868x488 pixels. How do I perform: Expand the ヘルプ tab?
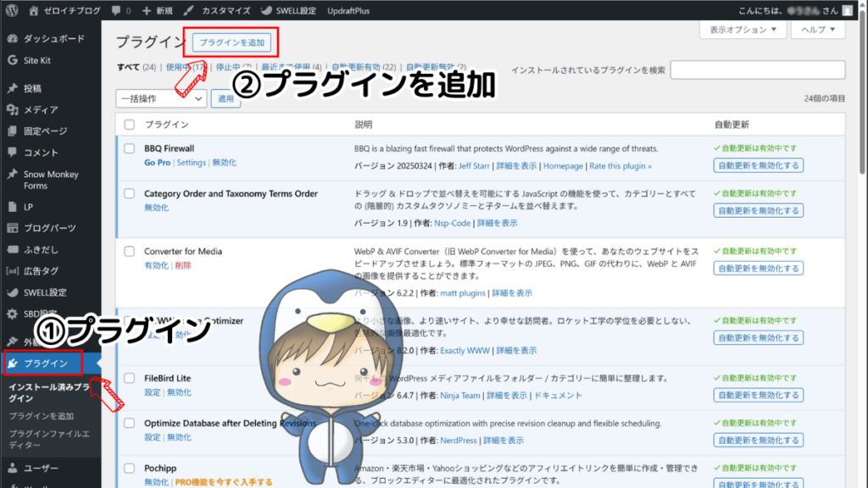point(818,30)
